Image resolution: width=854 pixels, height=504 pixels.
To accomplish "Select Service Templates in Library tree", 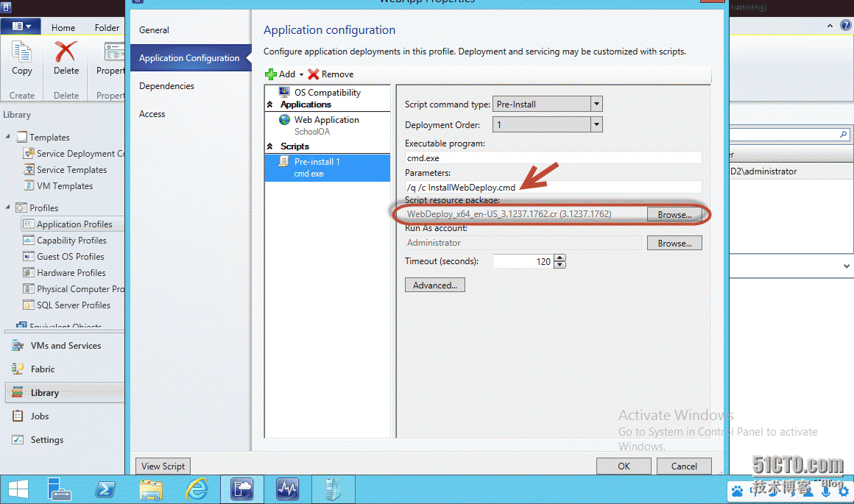I will click(66, 170).
